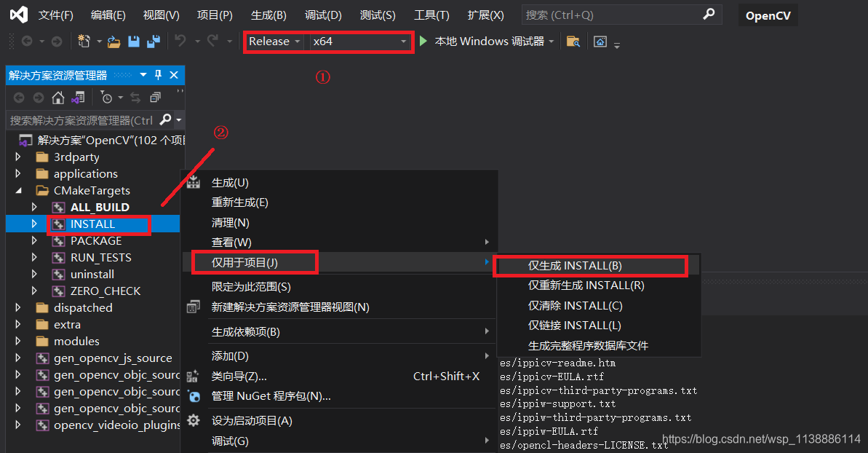The image size is (868, 453).
Task: Open the 工具(T) menu
Action: (x=431, y=15)
